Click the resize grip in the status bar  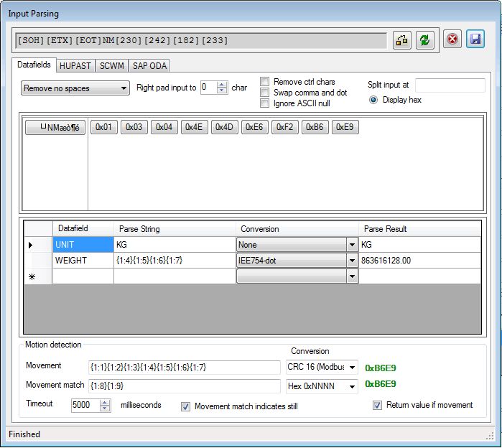[x=490, y=436]
